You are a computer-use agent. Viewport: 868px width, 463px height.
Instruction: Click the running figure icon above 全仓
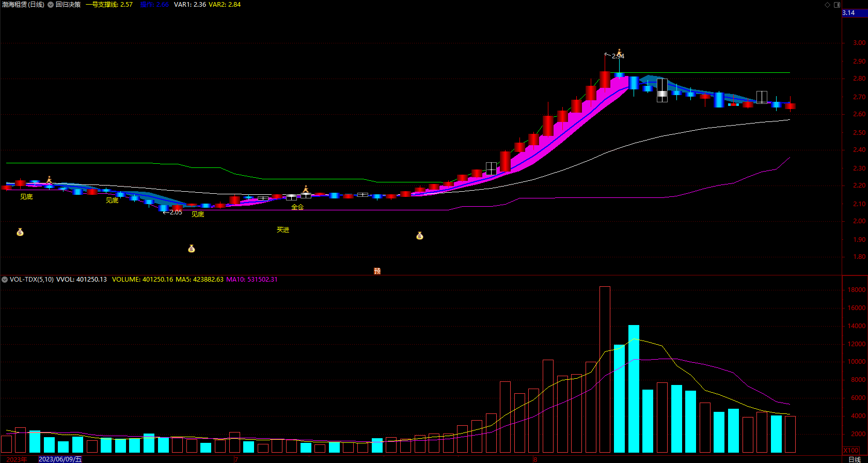click(306, 189)
